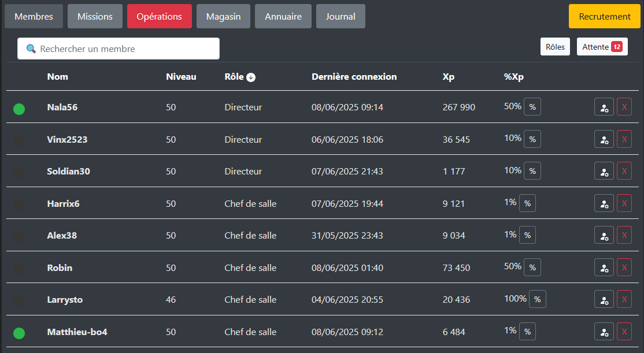Image resolution: width=644 pixels, height=353 pixels.
Task: Sort by Rôle column arrow icon
Action: (251, 77)
